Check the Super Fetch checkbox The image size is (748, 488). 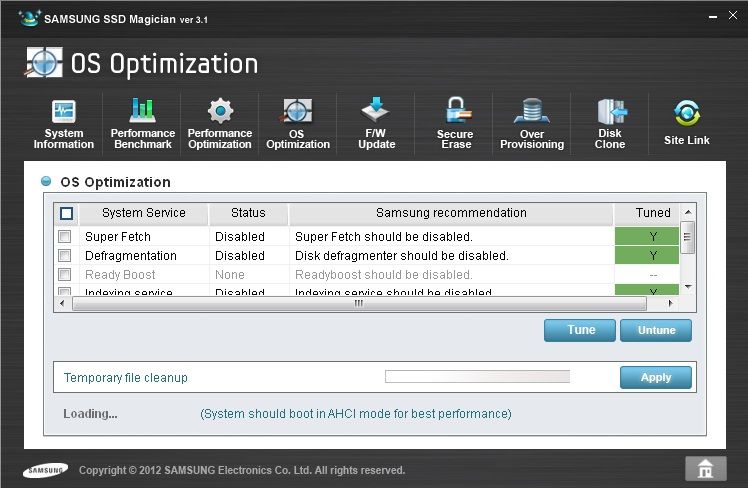pos(64,236)
